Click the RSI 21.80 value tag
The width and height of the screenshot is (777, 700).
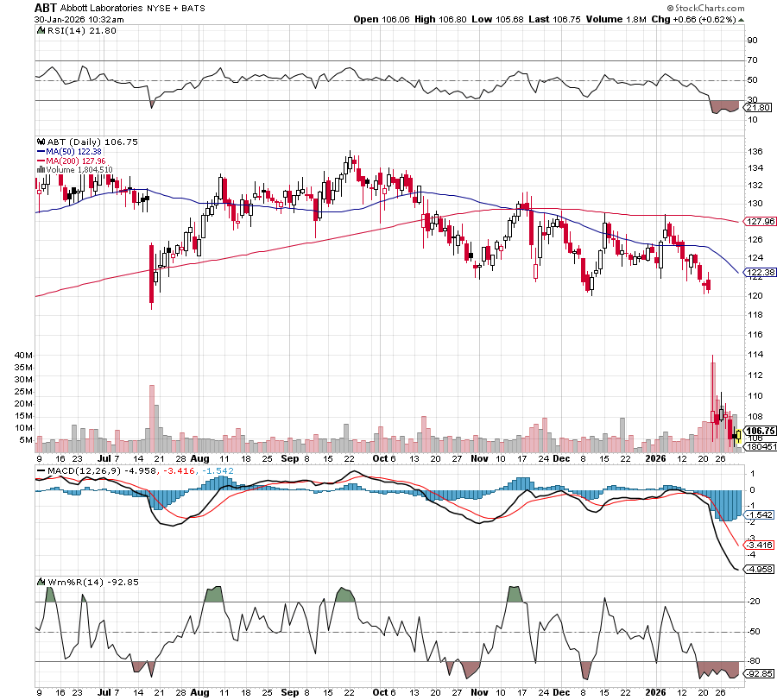click(757, 105)
